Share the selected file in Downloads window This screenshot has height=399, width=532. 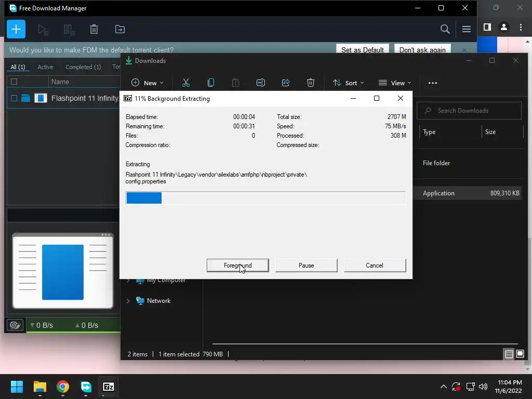[x=286, y=83]
